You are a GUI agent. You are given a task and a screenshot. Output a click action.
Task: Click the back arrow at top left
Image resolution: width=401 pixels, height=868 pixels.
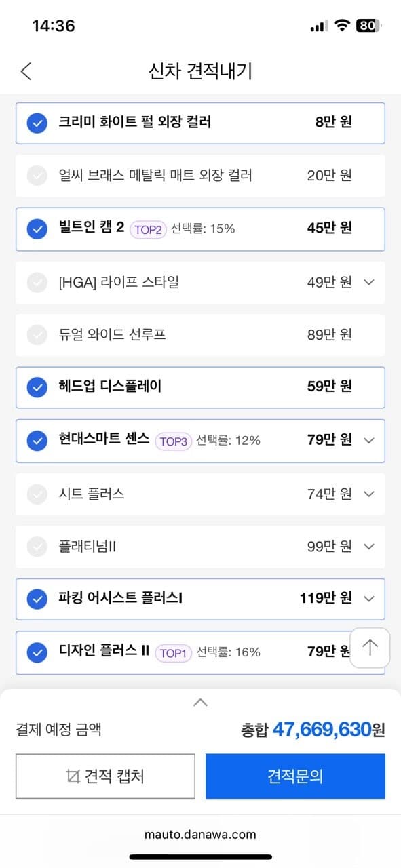pyautogui.click(x=26, y=71)
